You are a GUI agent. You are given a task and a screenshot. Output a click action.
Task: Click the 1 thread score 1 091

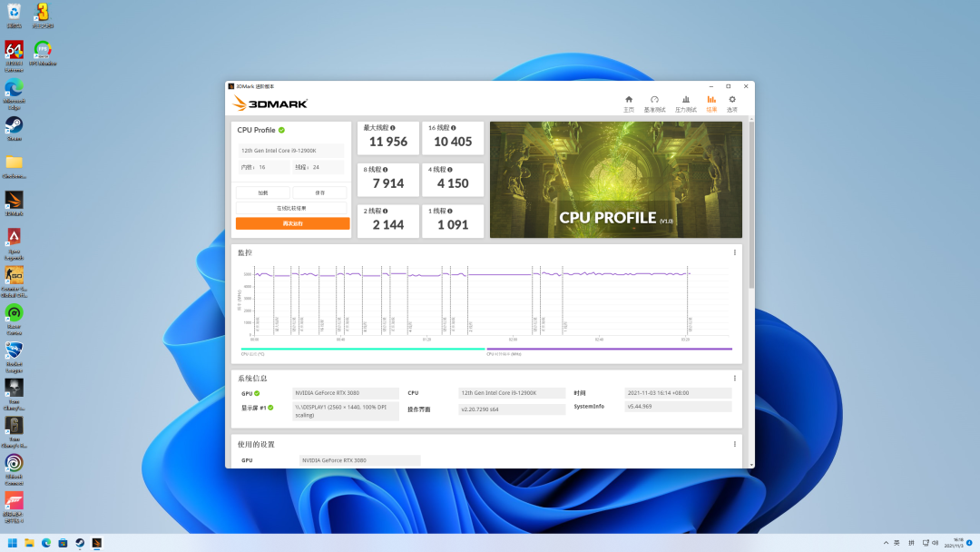(453, 225)
